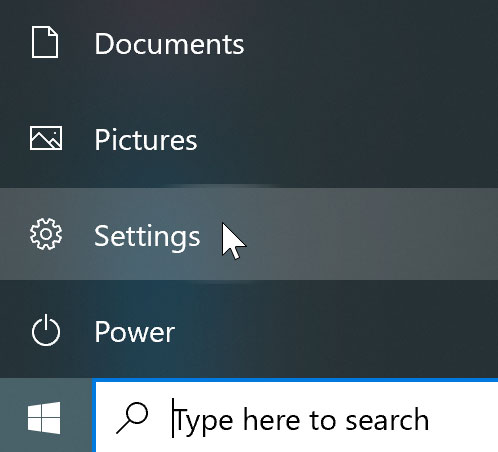Open the Power menu label
Image resolution: width=498 pixels, height=452 pixels.
coord(135,332)
